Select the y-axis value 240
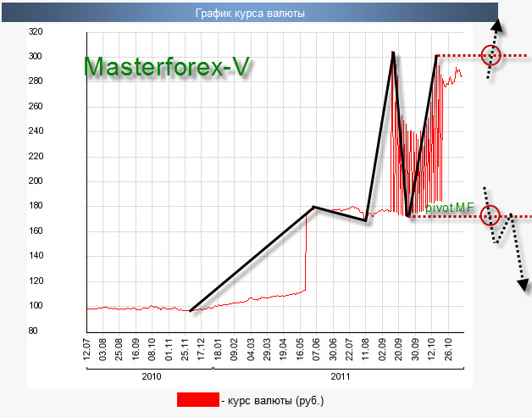The image size is (532, 417). click(36, 131)
